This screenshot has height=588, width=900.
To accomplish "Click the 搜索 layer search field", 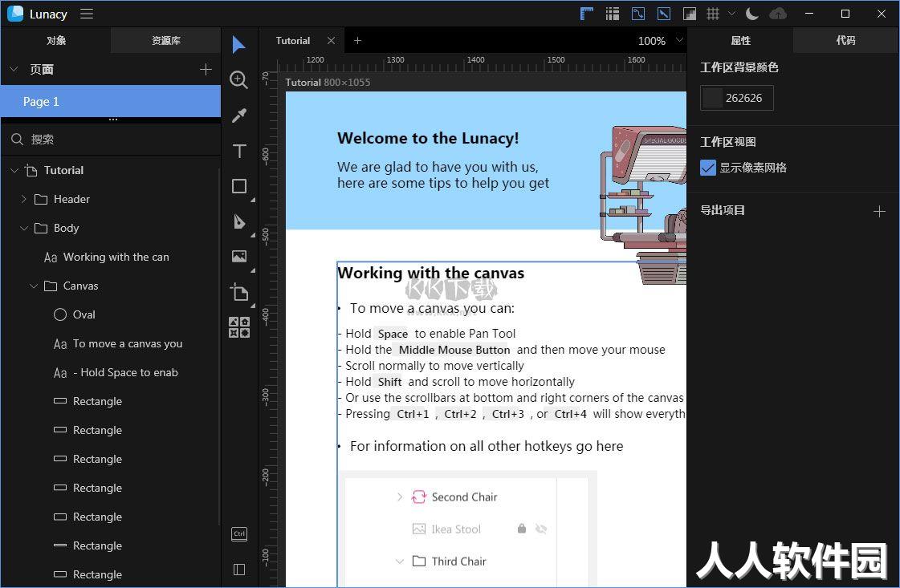I will click(x=111, y=140).
